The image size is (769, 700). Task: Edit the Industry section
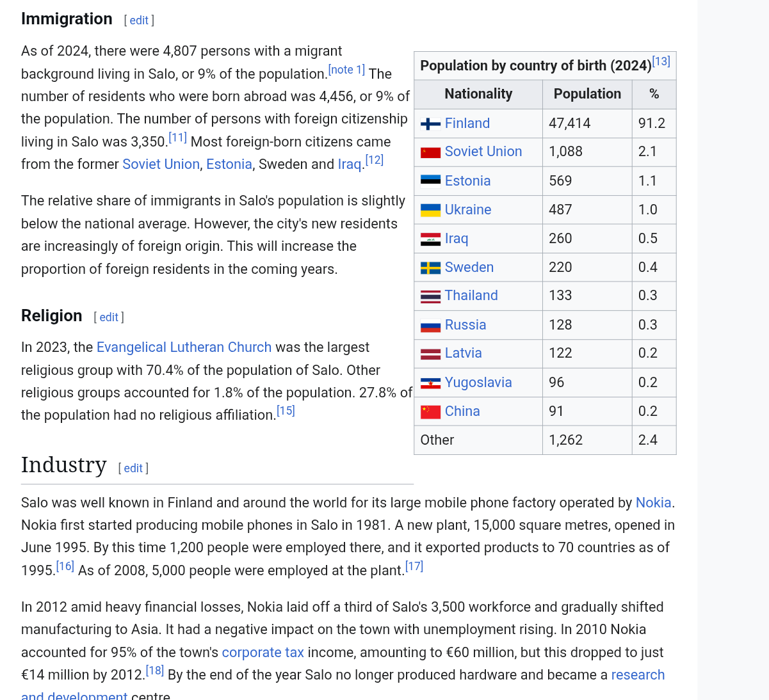(x=133, y=468)
